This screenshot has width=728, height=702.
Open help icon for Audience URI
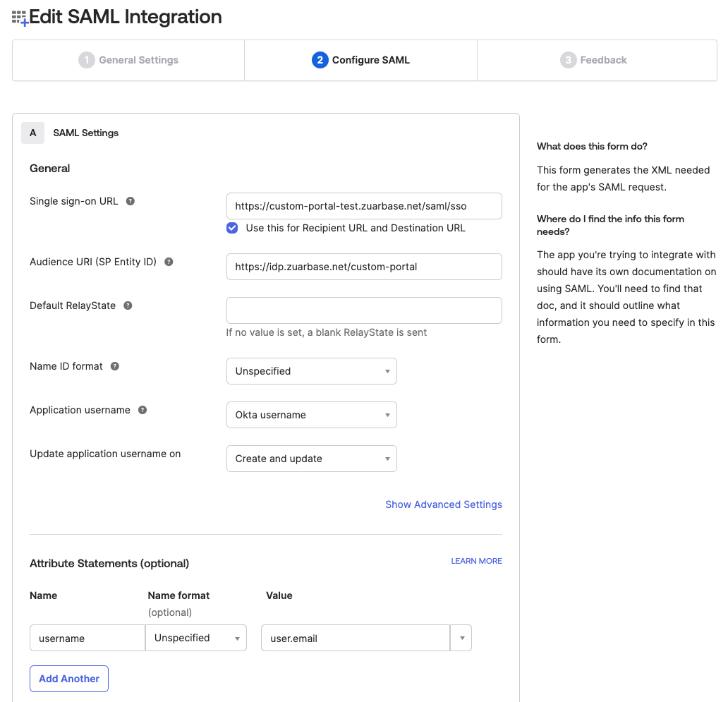pyautogui.click(x=169, y=262)
